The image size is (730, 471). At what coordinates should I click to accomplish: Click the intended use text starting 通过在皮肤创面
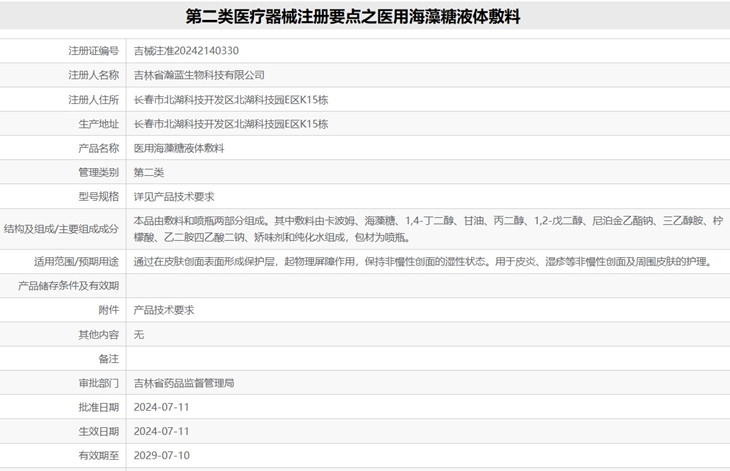click(422, 262)
